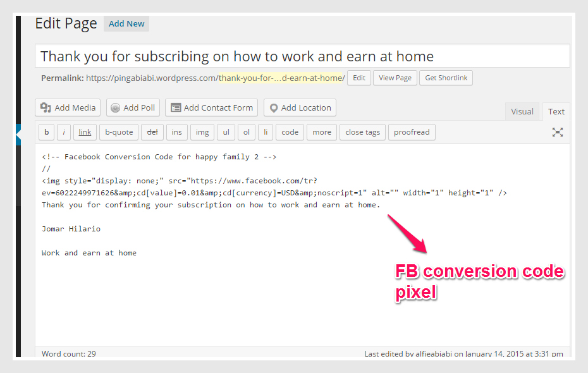
Task: Insert italic tag with i button
Action: (x=64, y=132)
